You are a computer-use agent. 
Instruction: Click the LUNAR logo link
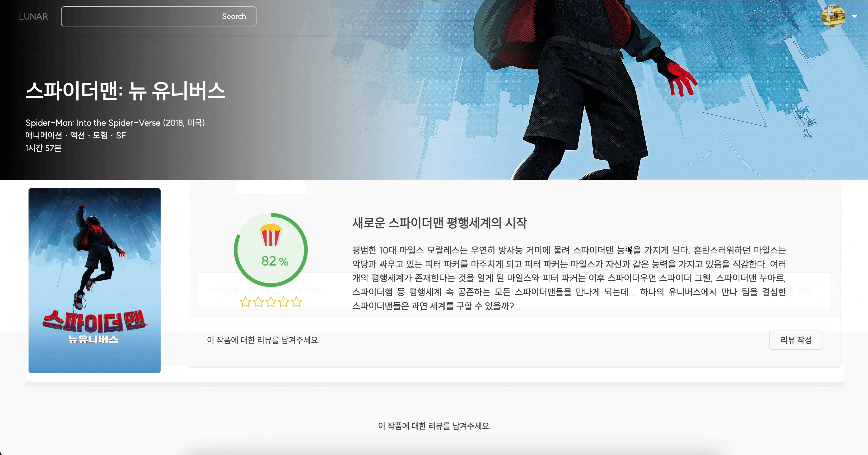(33, 17)
